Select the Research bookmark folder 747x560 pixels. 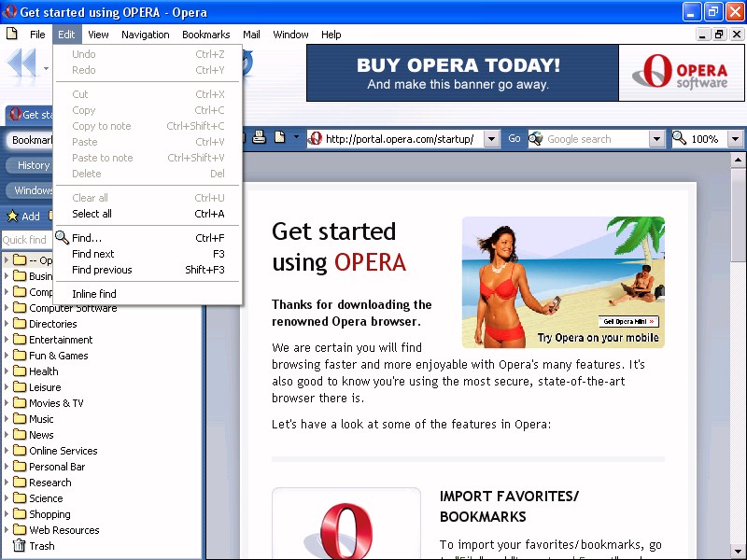50,483
